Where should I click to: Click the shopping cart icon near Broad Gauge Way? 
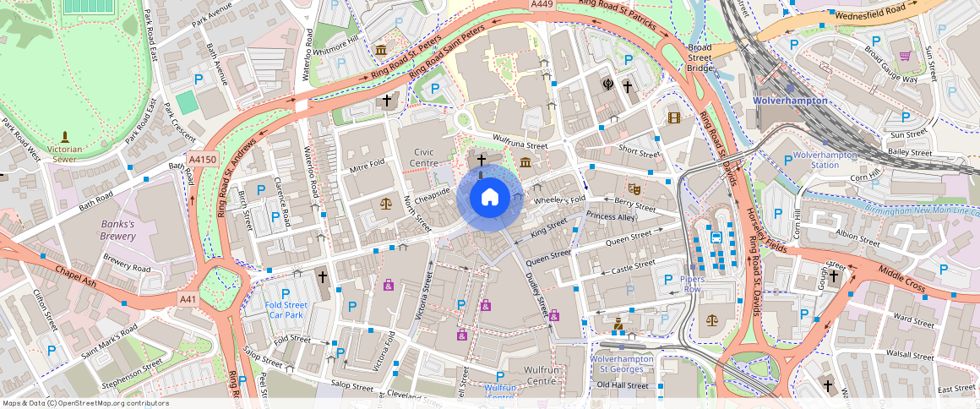[x=905, y=57]
